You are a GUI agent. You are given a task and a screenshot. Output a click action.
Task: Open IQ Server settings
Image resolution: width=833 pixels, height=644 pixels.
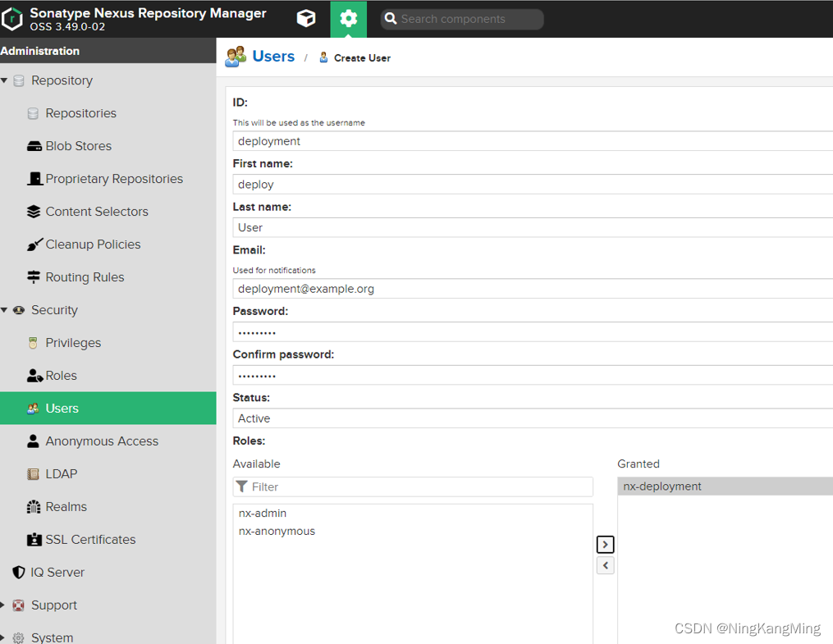(57, 573)
